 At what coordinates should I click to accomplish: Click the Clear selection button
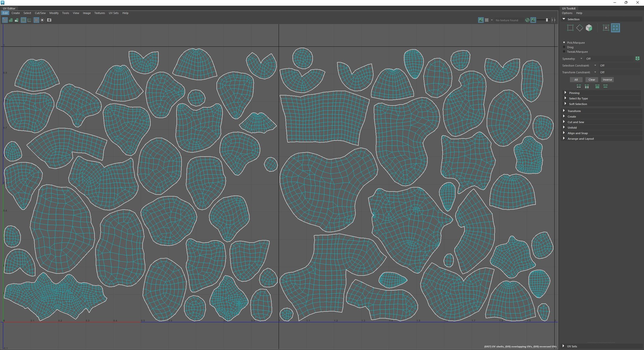[592, 80]
